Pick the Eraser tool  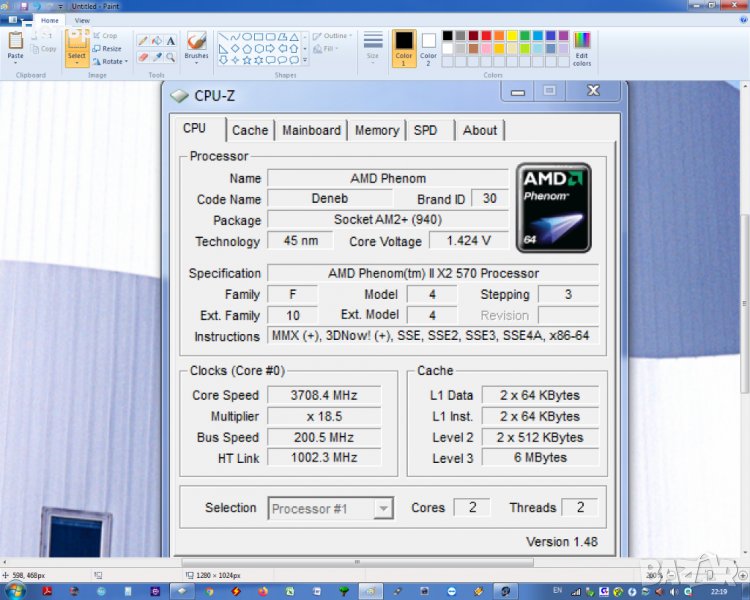tap(142, 57)
